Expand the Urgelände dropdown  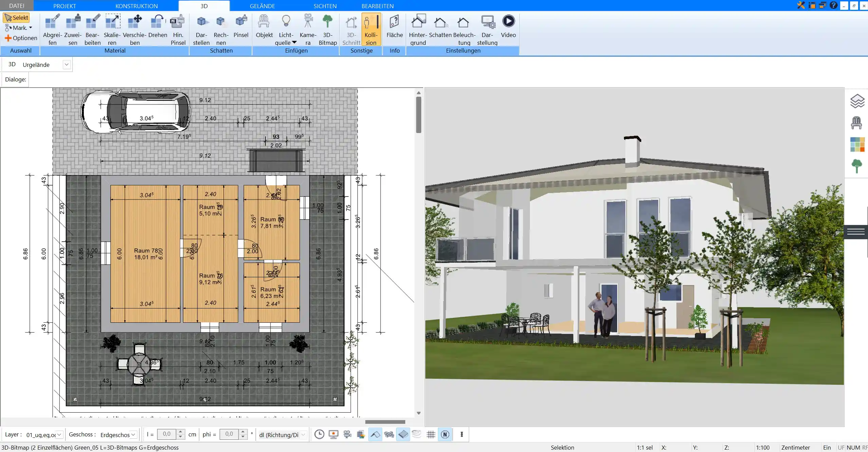click(x=67, y=64)
